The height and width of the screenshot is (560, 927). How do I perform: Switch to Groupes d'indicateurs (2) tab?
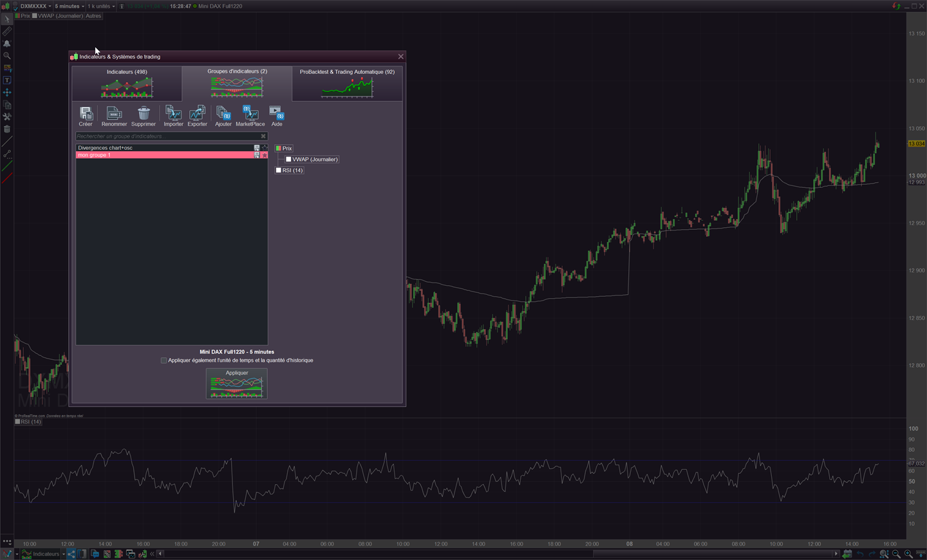tap(237, 84)
